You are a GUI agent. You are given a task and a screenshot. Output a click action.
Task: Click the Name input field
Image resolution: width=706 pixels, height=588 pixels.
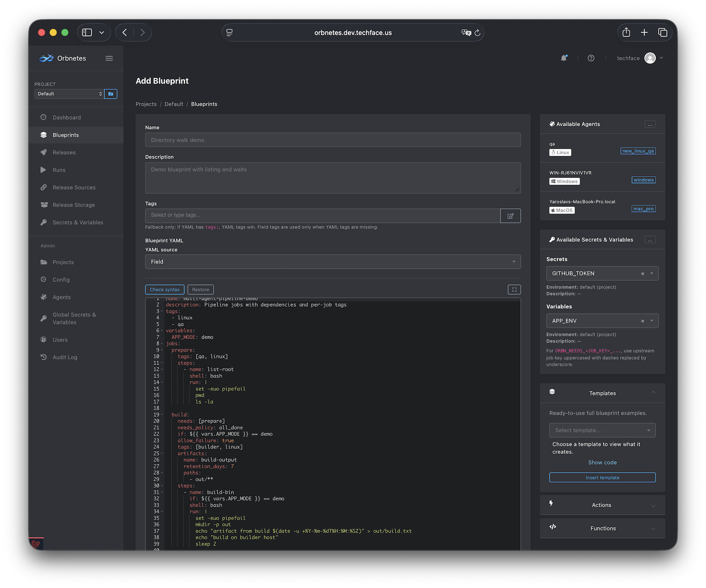click(333, 139)
